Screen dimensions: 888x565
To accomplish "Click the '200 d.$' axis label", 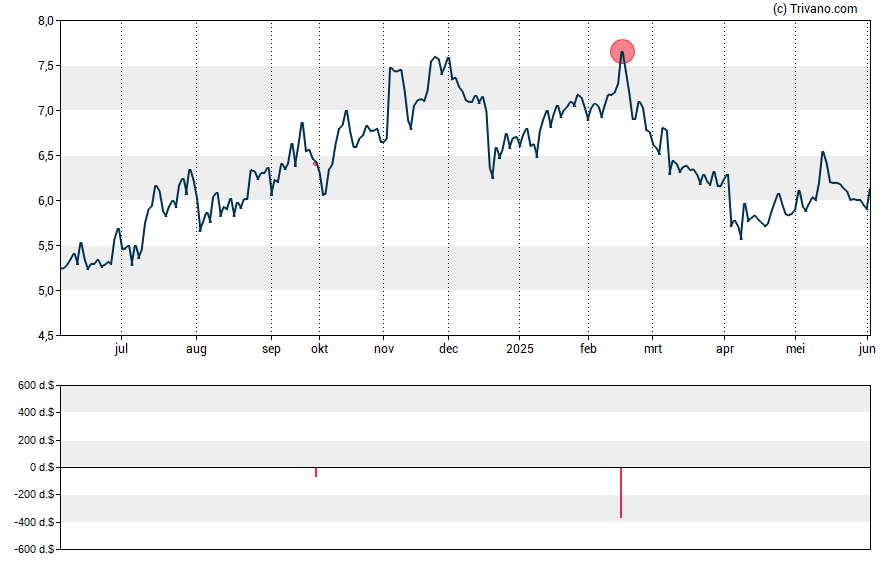I will pyautogui.click(x=36, y=440).
